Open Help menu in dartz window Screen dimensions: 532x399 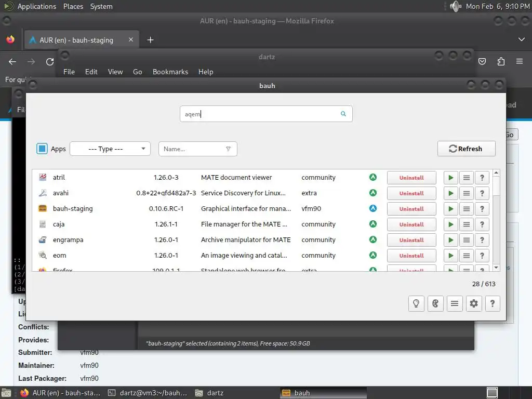pyautogui.click(x=206, y=72)
